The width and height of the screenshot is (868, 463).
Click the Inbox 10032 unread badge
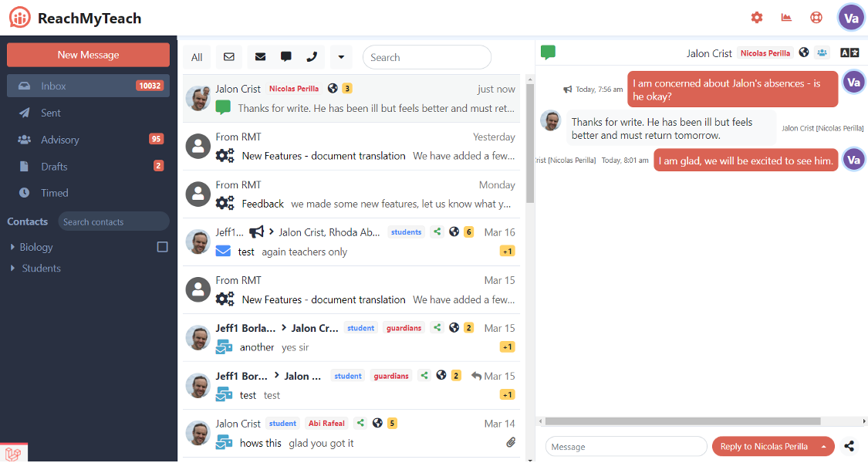pos(150,86)
